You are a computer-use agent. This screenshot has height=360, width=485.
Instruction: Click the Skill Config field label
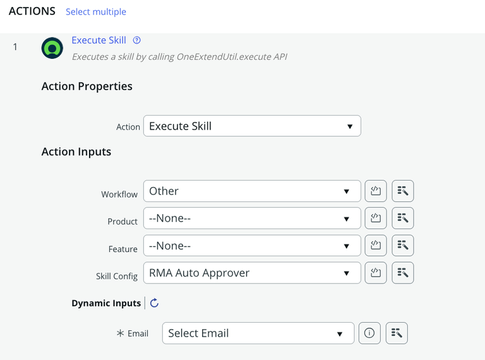click(117, 276)
